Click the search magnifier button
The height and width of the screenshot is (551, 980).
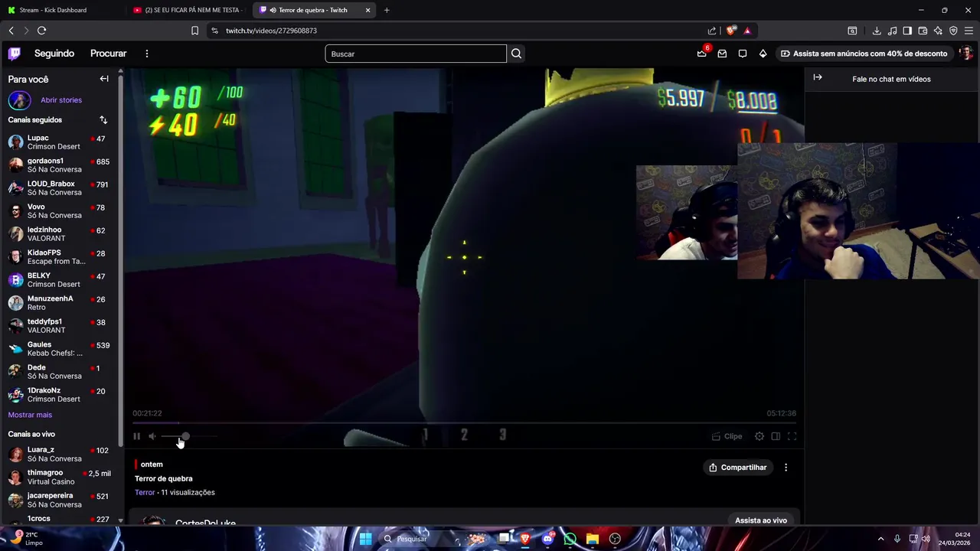point(517,54)
